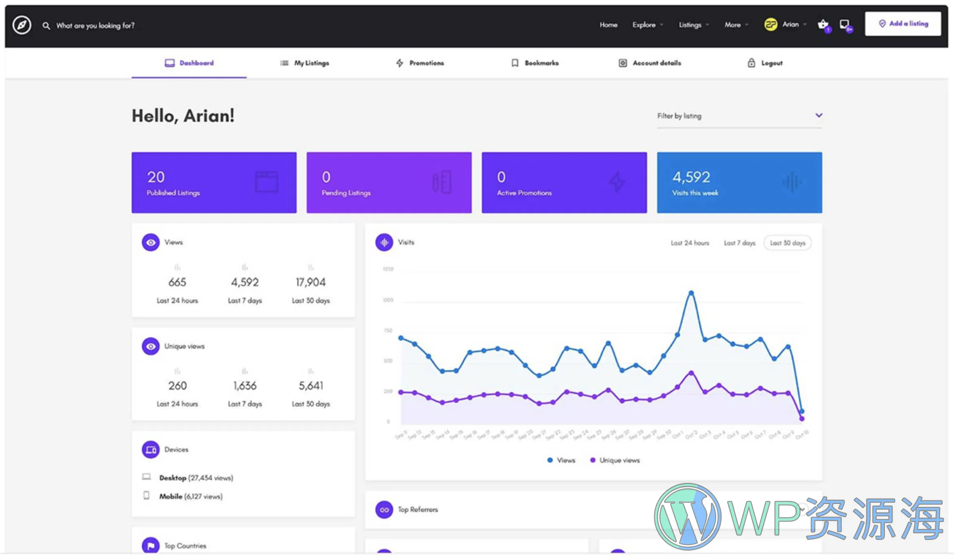Click the My Listings list icon

(x=284, y=63)
